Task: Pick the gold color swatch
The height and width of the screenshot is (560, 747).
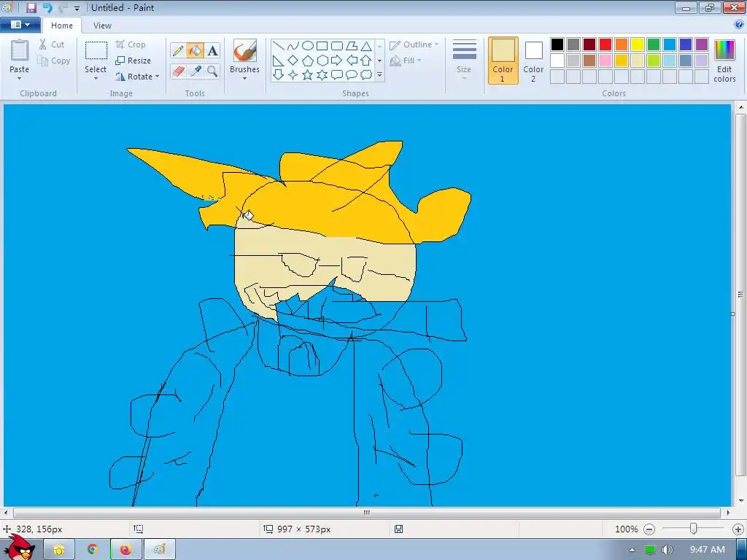Action: coord(622,61)
